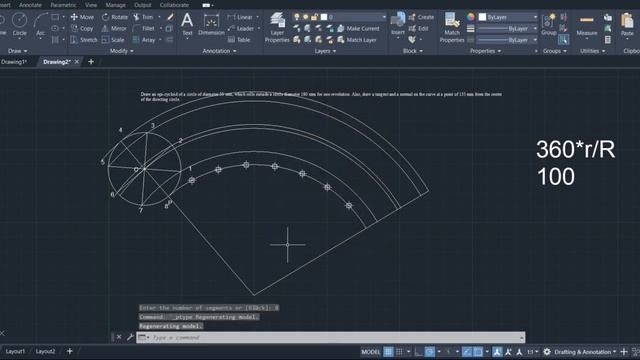Image resolution: width=640 pixels, height=360 pixels.
Task: Expand the Properties panel
Action: click(x=485, y=51)
